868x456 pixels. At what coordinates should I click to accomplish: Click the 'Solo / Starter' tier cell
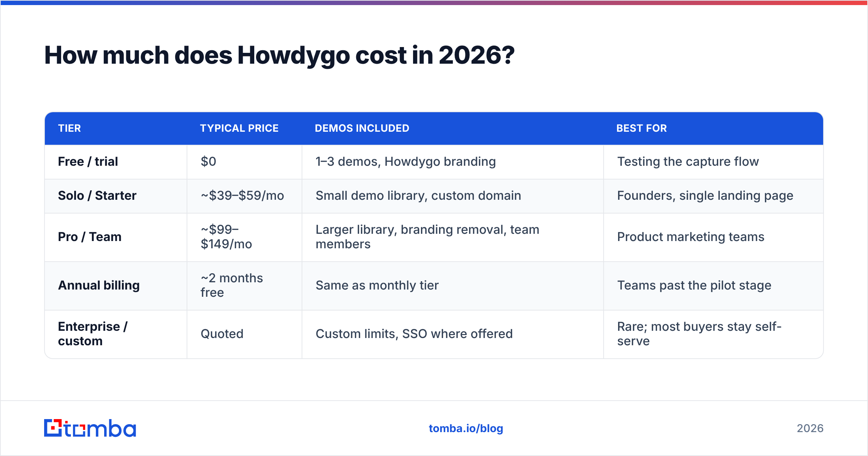116,196
